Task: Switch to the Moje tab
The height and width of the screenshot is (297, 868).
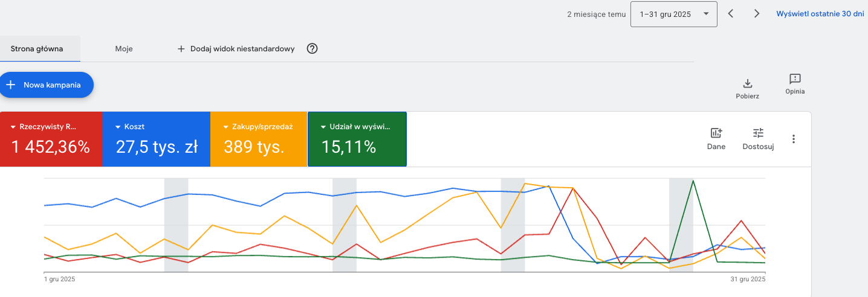Action: tap(124, 49)
